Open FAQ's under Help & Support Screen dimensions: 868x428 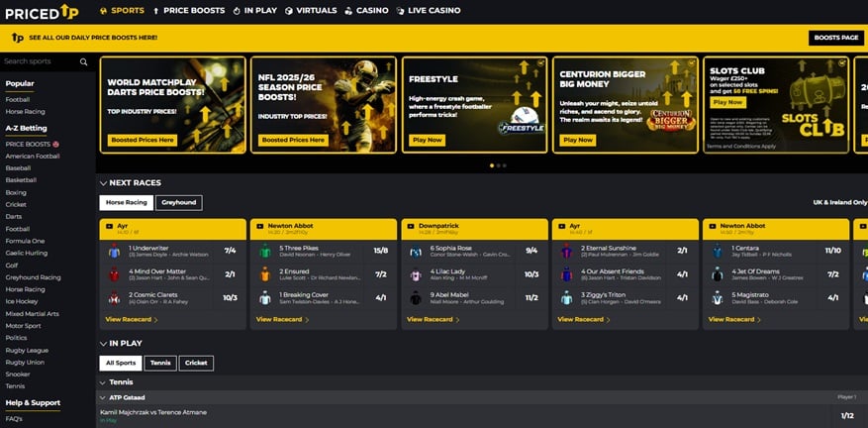click(14, 419)
